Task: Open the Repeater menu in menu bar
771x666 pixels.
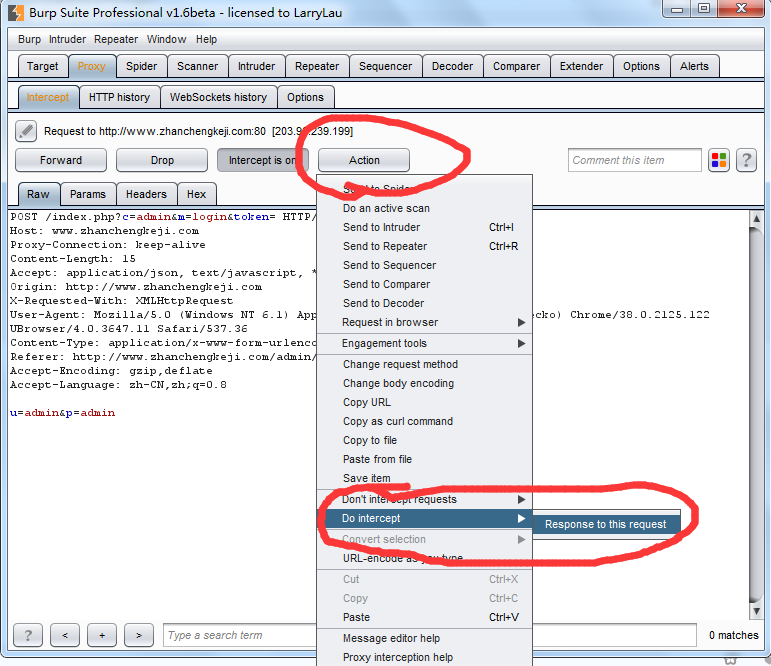Action: pos(116,39)
